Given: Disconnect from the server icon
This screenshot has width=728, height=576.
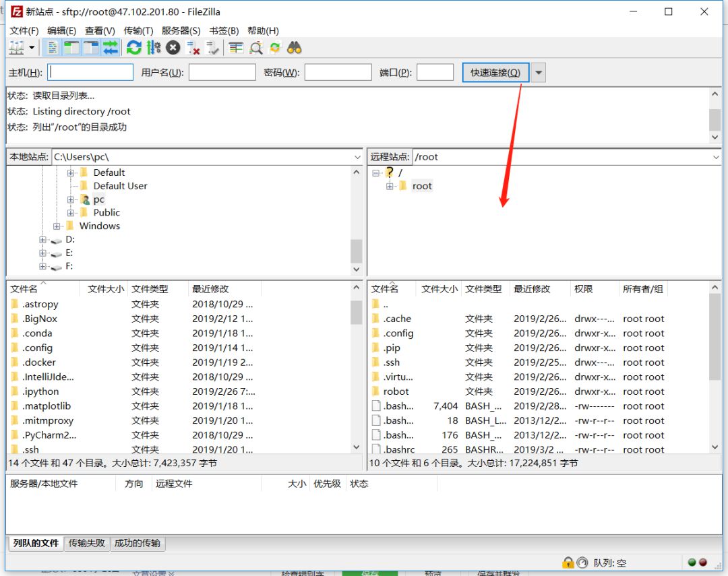Looking at the screenshot, I should coord(192,47).
